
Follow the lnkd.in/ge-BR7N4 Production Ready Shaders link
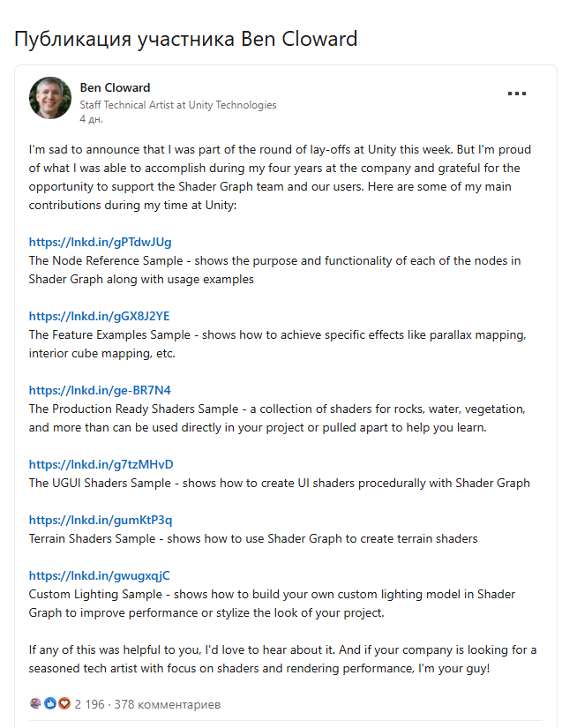pos(100,390)
